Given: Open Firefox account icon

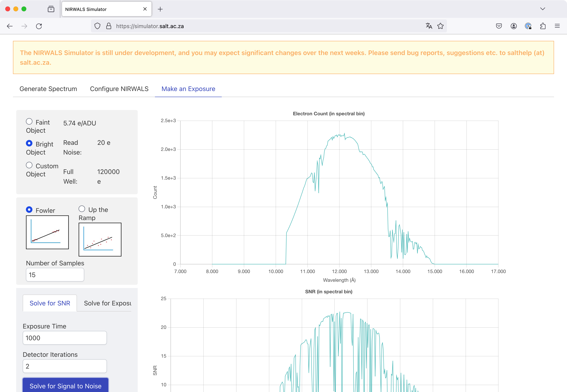Looking at the screenshot, I should [513, 26].
